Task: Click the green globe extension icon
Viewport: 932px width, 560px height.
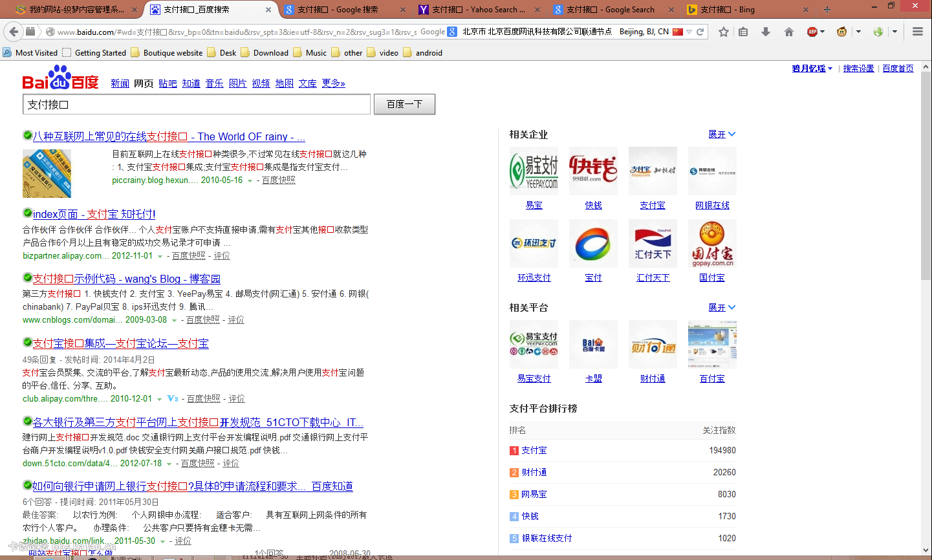Action: point(878,32)
